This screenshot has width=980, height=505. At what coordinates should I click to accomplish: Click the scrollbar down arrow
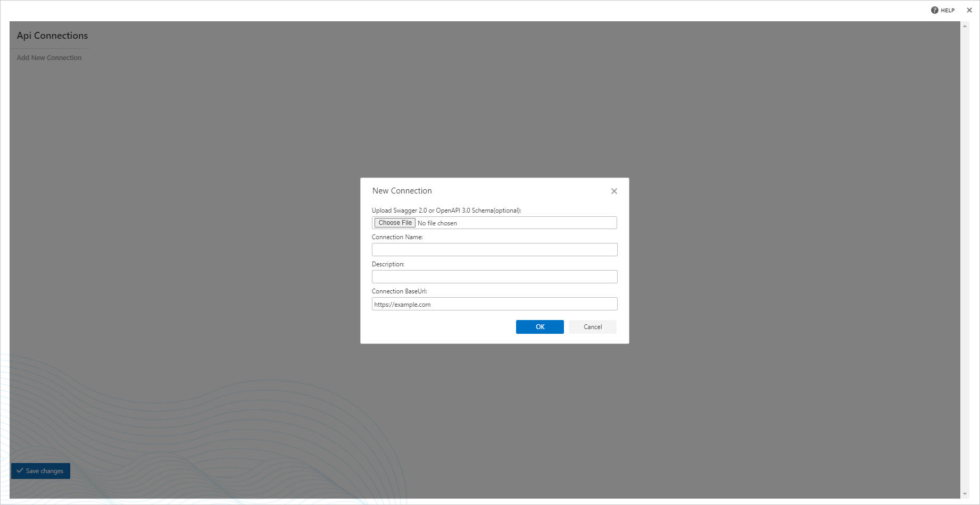[965, 494]
